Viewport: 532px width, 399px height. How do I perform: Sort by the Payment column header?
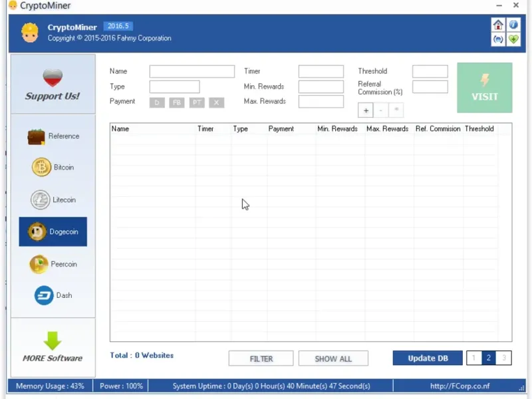click(x=291, y=129)
